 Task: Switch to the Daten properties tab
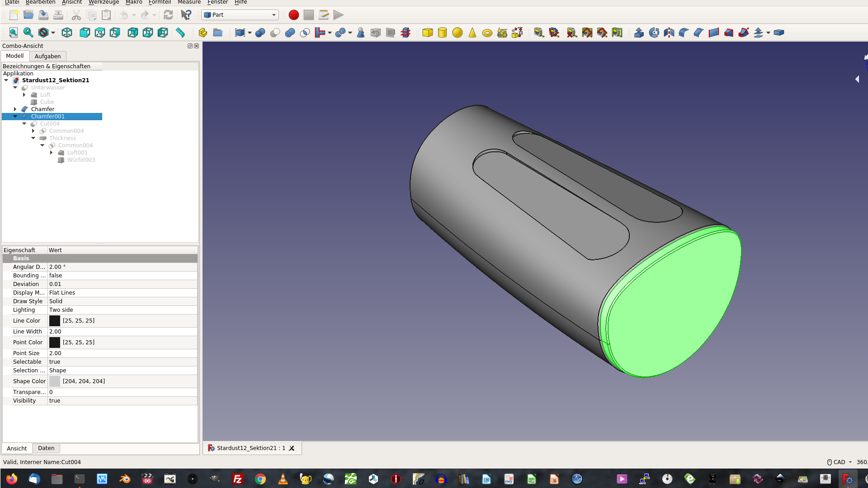click(46, 448)
